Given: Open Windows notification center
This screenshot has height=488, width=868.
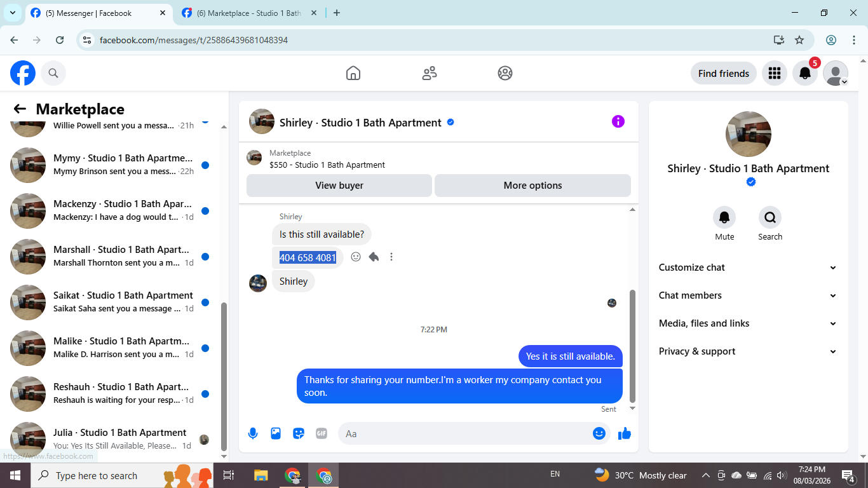Looking at the screenshot, I should coord(848,475).
